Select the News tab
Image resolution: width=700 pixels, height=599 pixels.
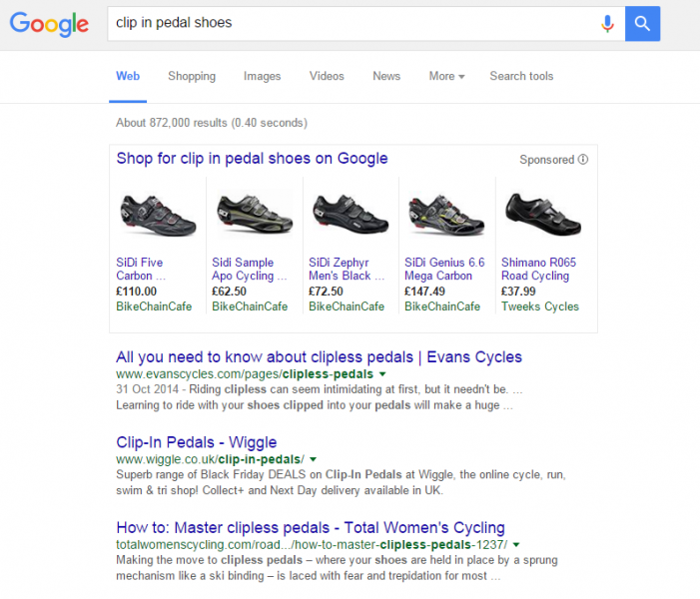point(386,76)
